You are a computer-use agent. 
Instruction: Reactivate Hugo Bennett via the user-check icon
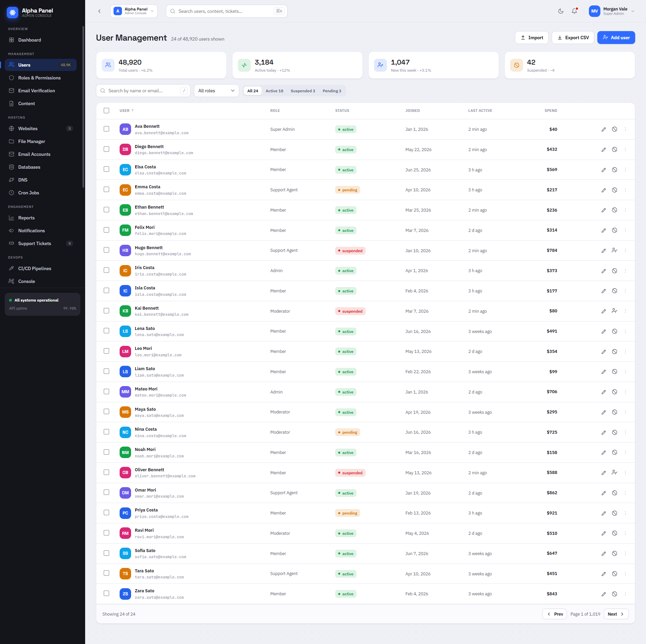(615, 251)
